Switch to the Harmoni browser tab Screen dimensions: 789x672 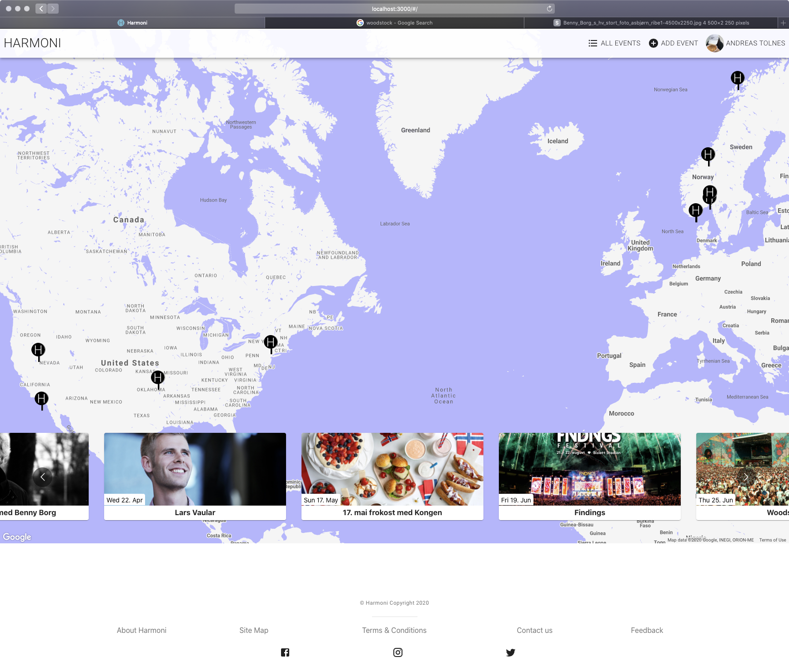click(x=132, y=23)
